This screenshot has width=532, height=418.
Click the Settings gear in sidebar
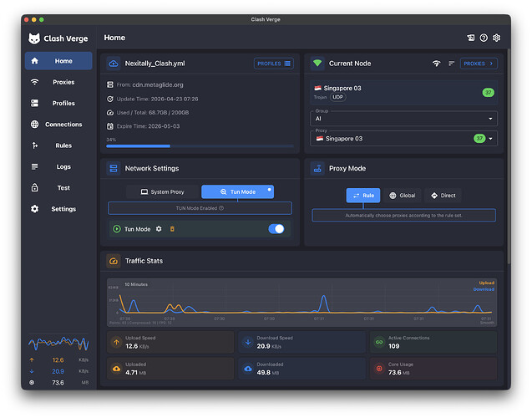[x=34, y=209]
